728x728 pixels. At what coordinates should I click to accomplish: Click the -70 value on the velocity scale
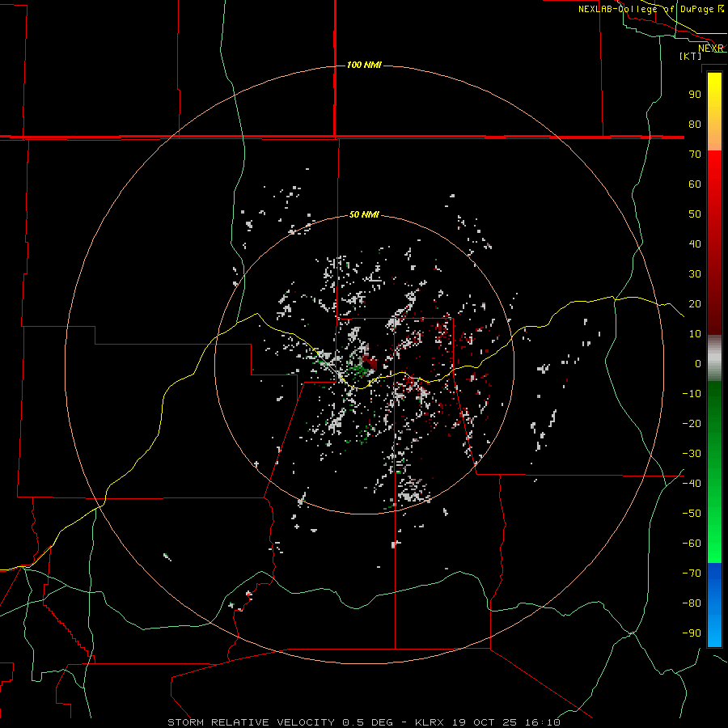[692, 573]
